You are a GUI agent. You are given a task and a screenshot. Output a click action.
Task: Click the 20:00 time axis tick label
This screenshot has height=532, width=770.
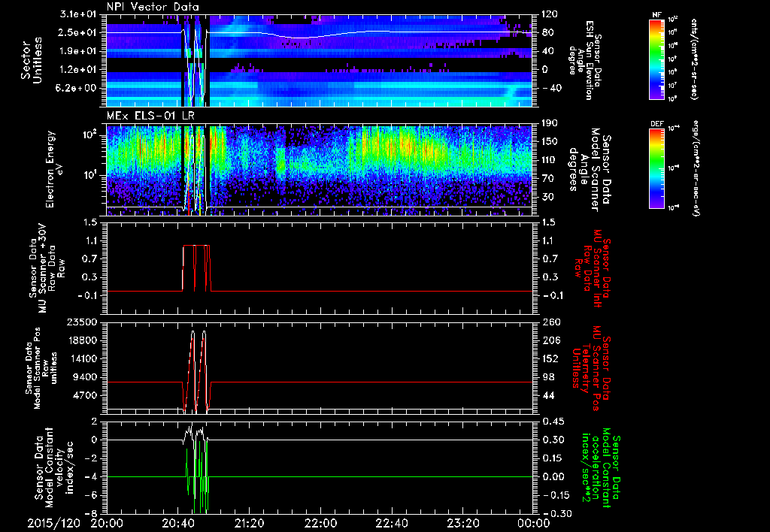pos(107,522)
